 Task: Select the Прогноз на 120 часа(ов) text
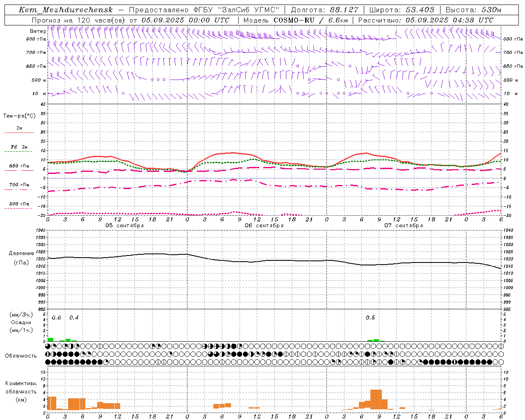tap(79, 20)
